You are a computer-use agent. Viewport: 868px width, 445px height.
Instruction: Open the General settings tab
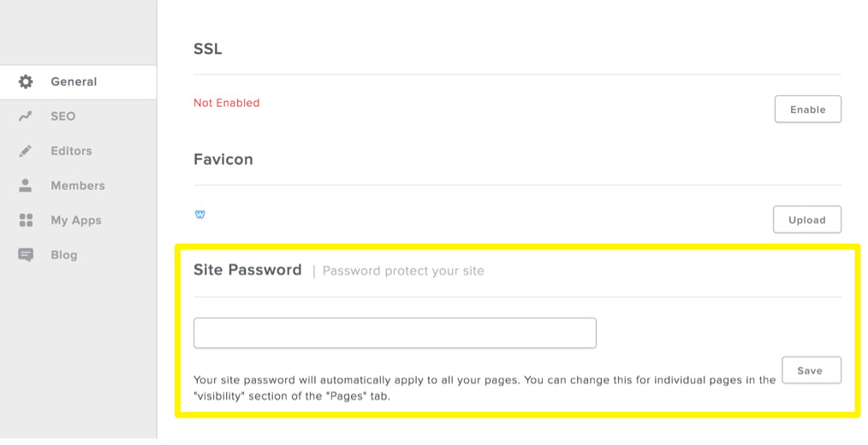(x=74, y=82)
